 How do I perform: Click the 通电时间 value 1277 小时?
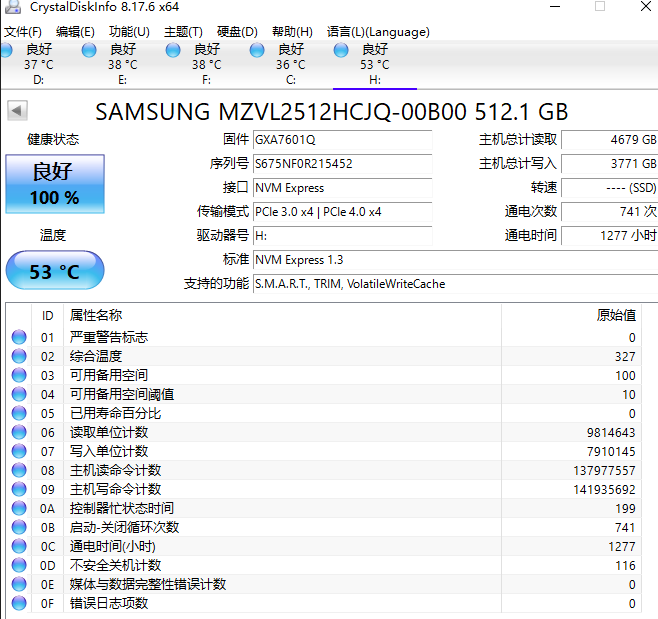[610, 235]
